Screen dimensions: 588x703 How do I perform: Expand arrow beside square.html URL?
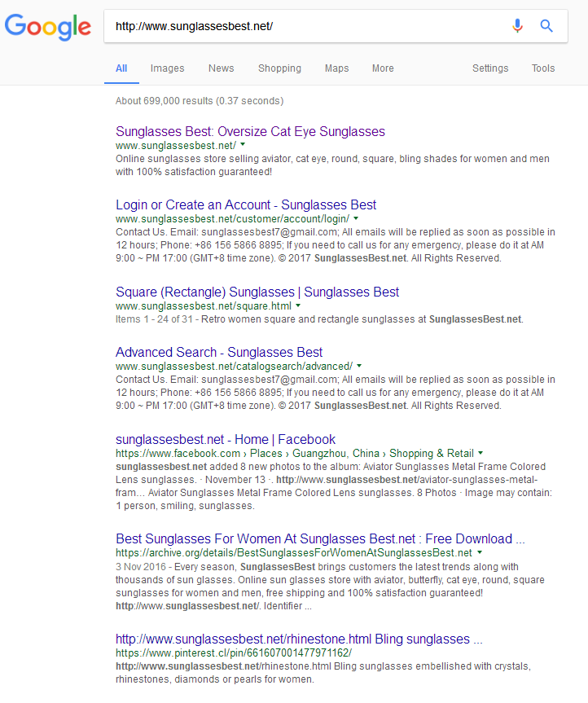click(x=298, y=305)
